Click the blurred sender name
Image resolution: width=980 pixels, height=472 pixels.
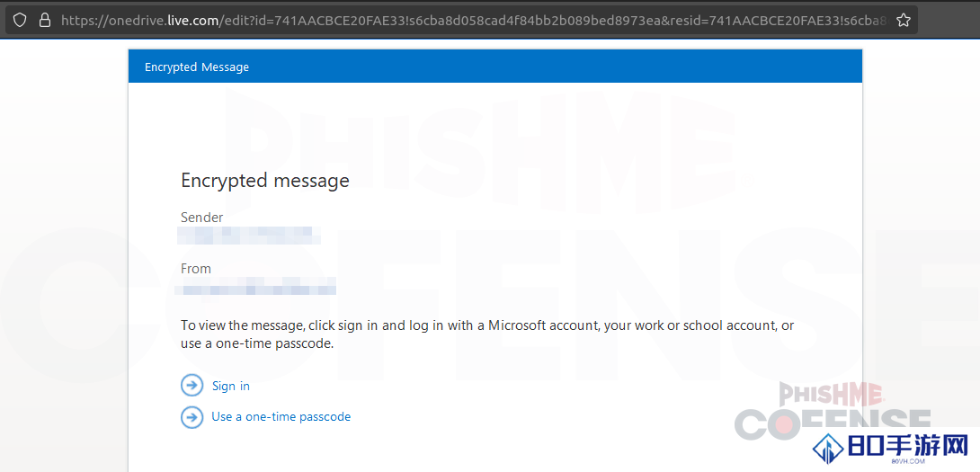tap(249, 235)
